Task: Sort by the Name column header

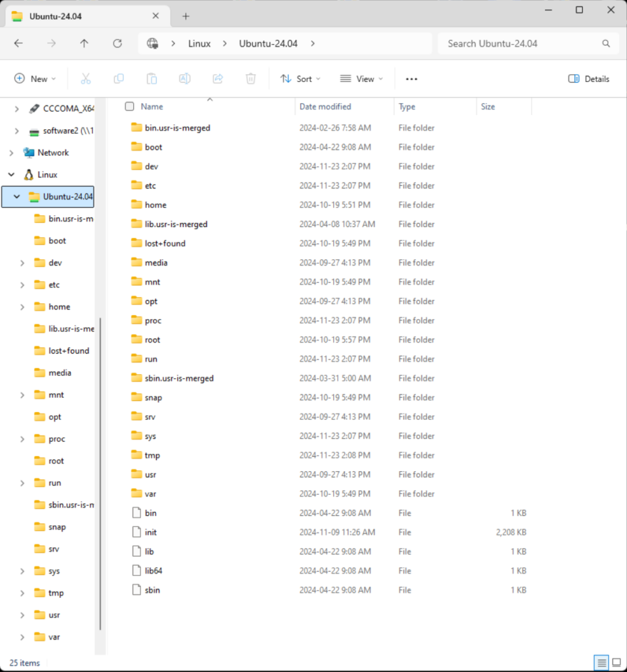Action: tap(152, 106)
